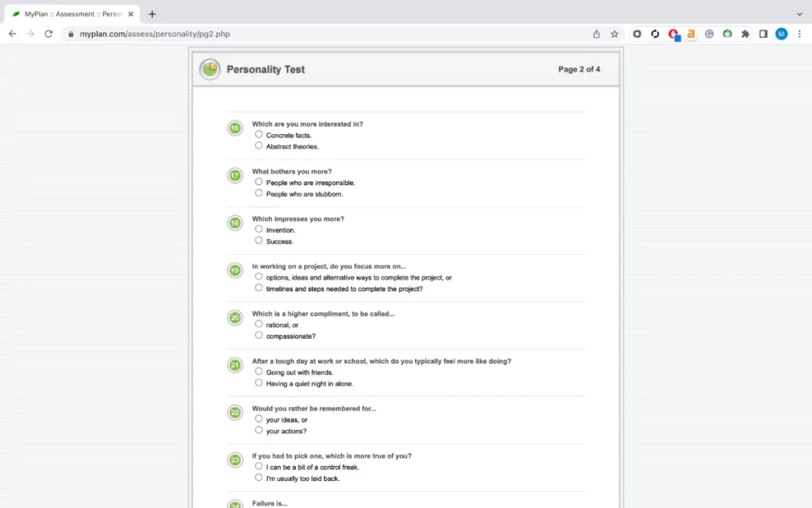The height and width of the screenshot is (508, 812).
Task: Click the question 23 number badge
Action: pos(235,460)
